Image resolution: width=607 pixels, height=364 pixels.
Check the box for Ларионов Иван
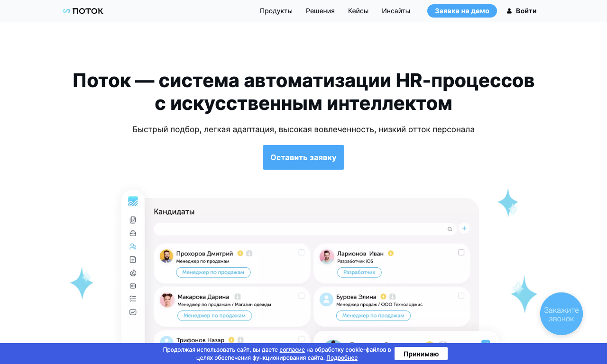[x=461, y=253]
